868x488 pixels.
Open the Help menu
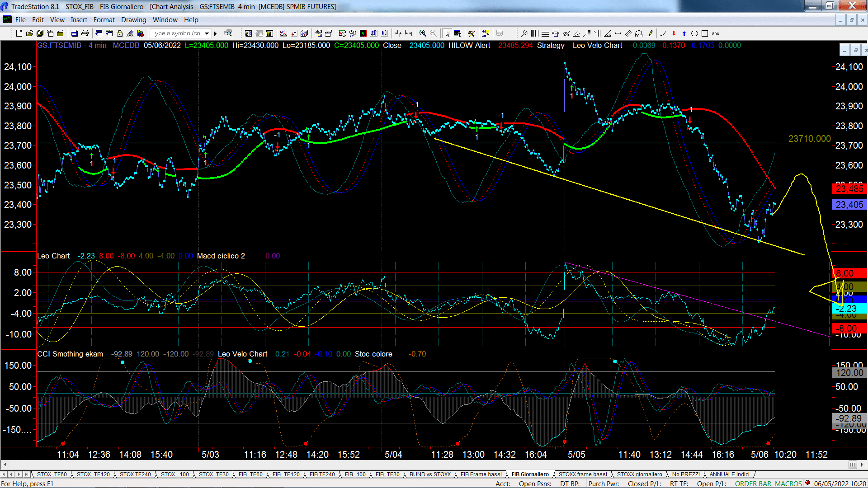[191, 19]
